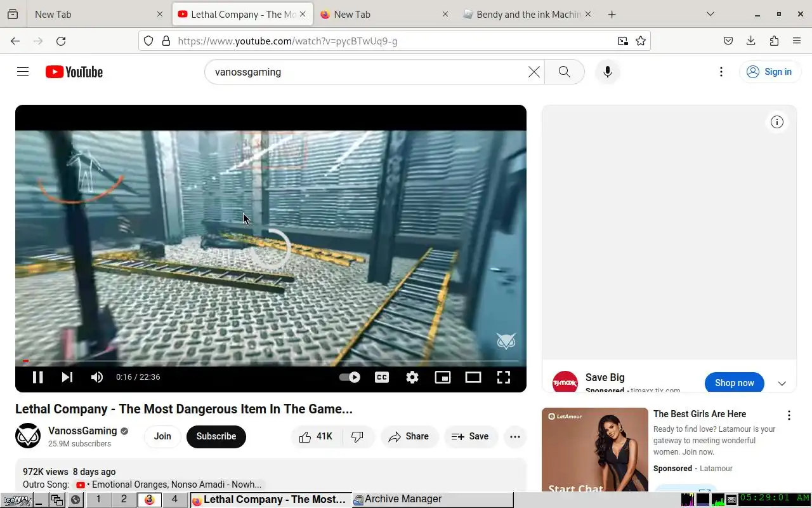812x508 pixels.
Task: Open YouTube settings three-dot menu
Action: (721, 72)
